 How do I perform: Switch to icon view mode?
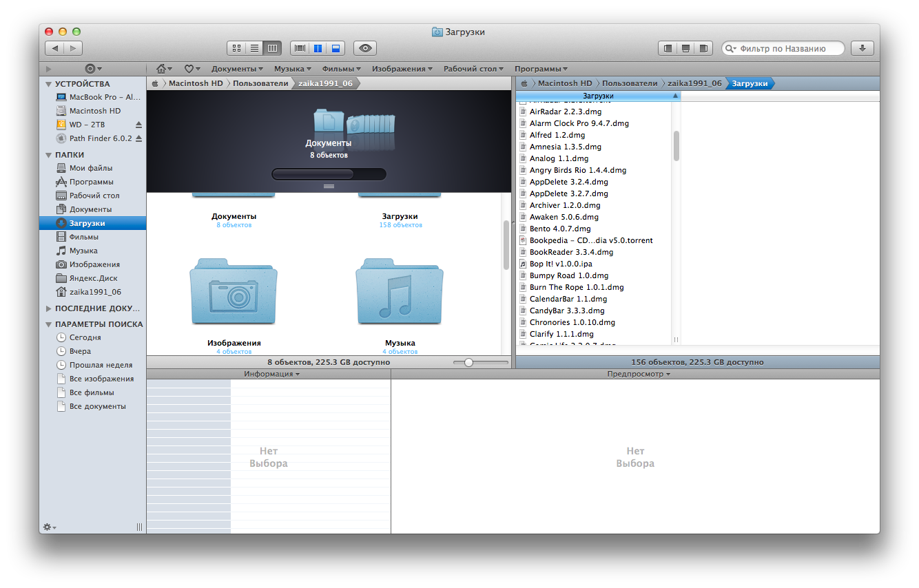pos(236,48)
